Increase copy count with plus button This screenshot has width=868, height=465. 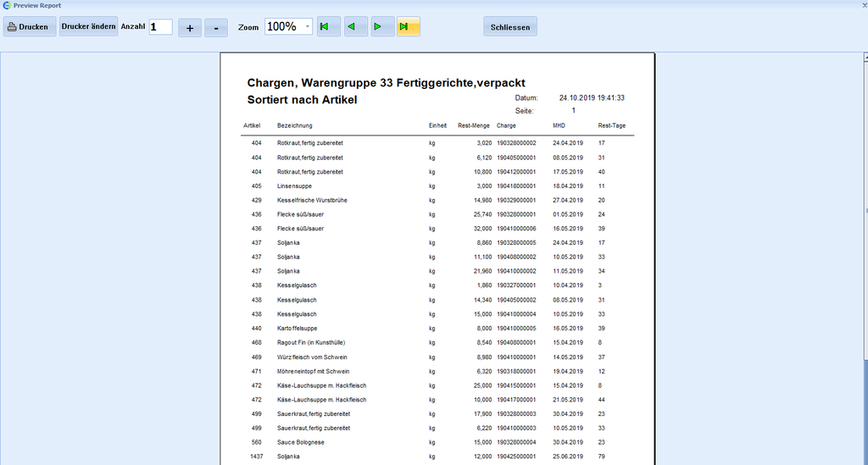[x=190, y=27]
